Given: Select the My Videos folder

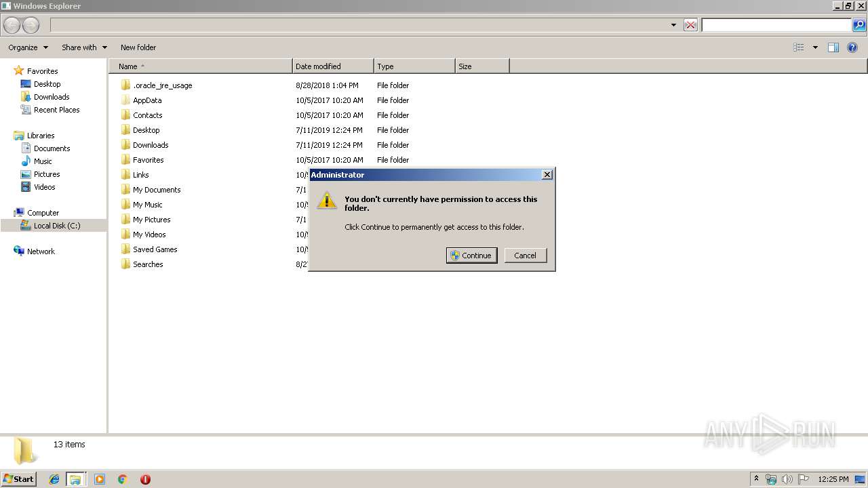Looking at the screenshot, I should [149, 235].
